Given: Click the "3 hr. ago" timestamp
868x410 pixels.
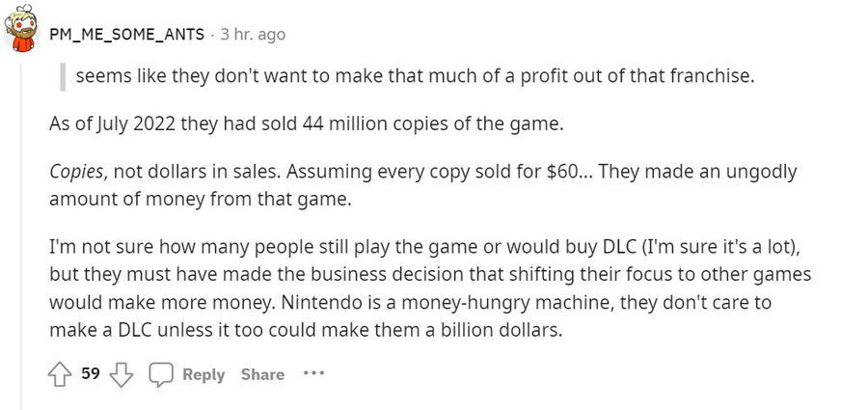Looking at the screenshot, I should (x=253, y=34).
